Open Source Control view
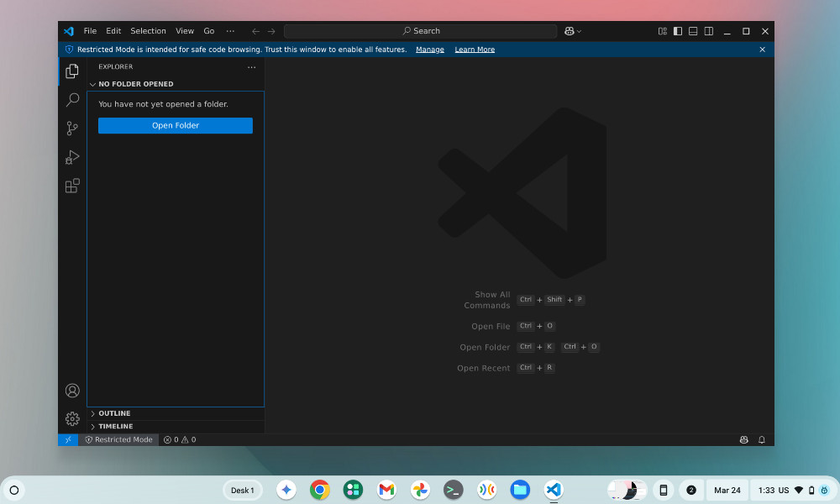840x504 pixels. coord(72,129)
